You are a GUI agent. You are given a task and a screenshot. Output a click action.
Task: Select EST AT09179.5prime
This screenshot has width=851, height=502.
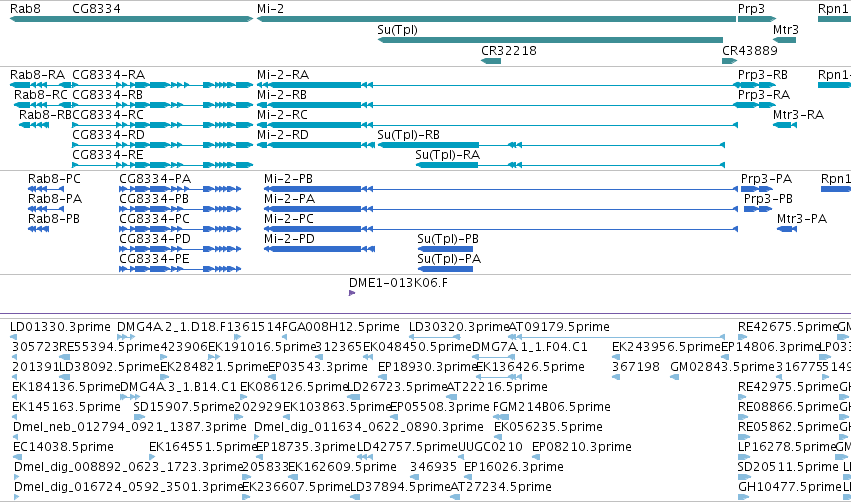(617, 337)
